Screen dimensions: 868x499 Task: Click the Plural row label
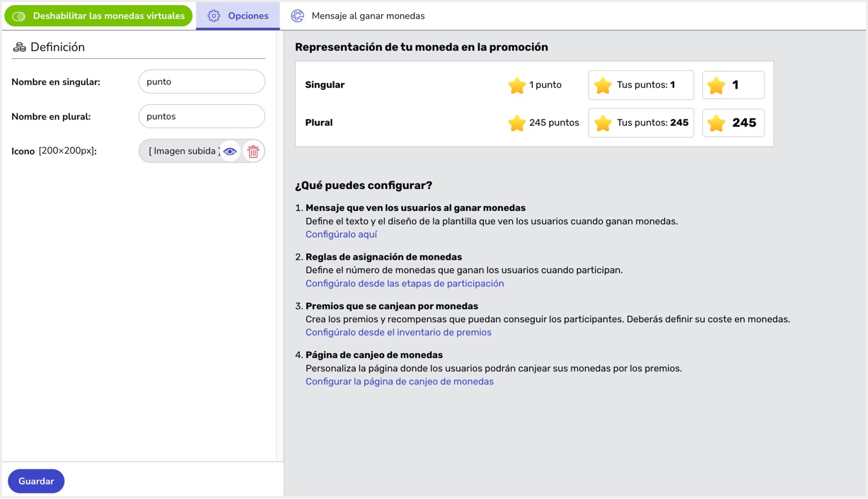[319, 122]
